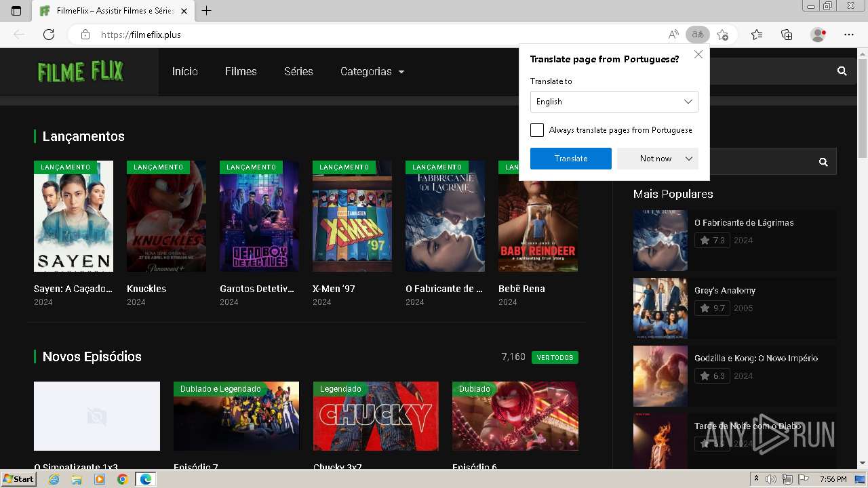Open Grey's Anatomy in Mais Populares

point(725,290)
